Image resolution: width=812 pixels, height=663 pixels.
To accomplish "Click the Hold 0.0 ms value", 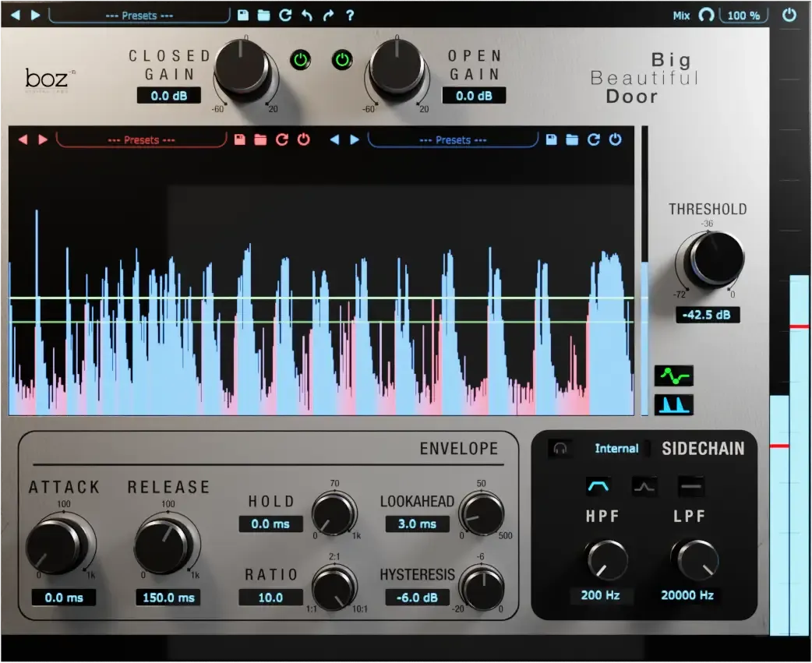I will (x=270, y=524).
